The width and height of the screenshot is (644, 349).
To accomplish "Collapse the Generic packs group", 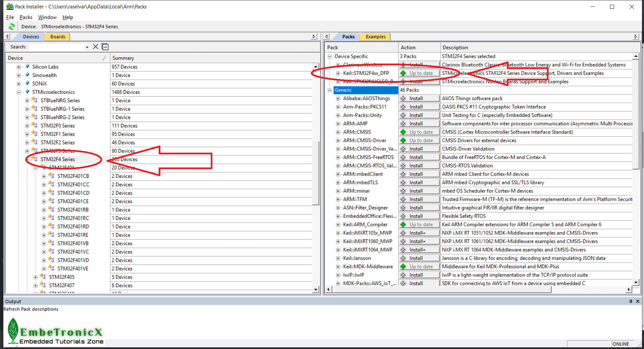I will pyautogui.click(x=330, y=90).
